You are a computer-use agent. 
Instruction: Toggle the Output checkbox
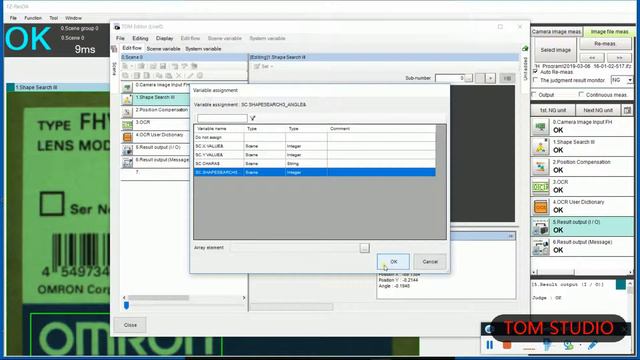(534, 95)
